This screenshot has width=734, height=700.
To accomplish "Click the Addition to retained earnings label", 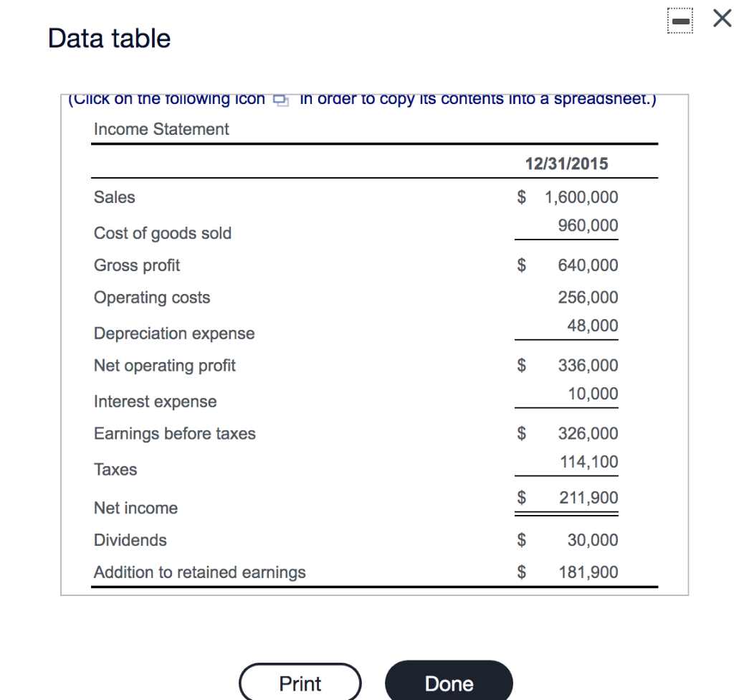I will pos(200,572).
